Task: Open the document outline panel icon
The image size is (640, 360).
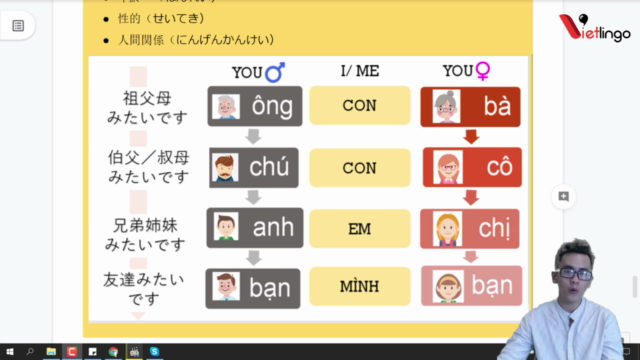Action: [x=18, y=26]
